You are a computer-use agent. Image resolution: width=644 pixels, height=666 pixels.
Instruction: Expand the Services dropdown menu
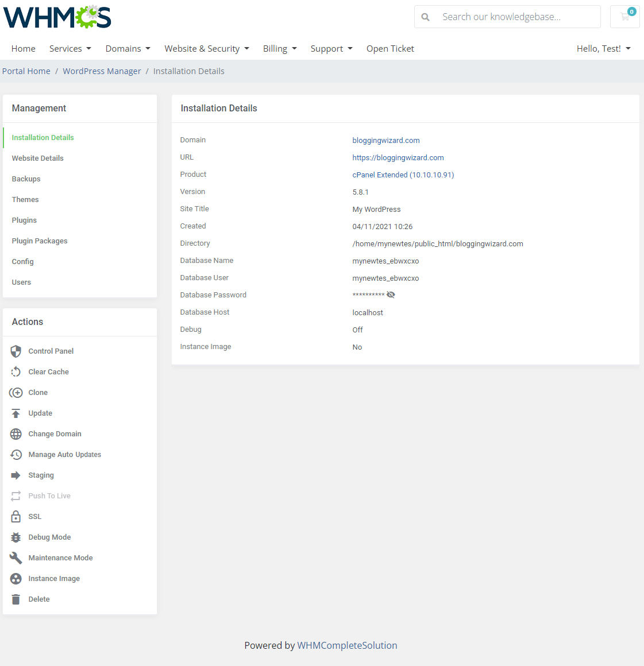[70, 48]
